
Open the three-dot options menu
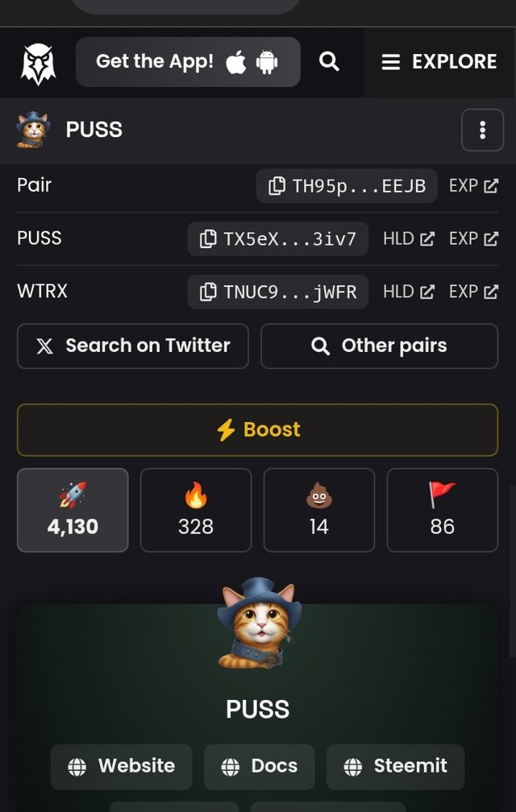click(x=482, y=130)
